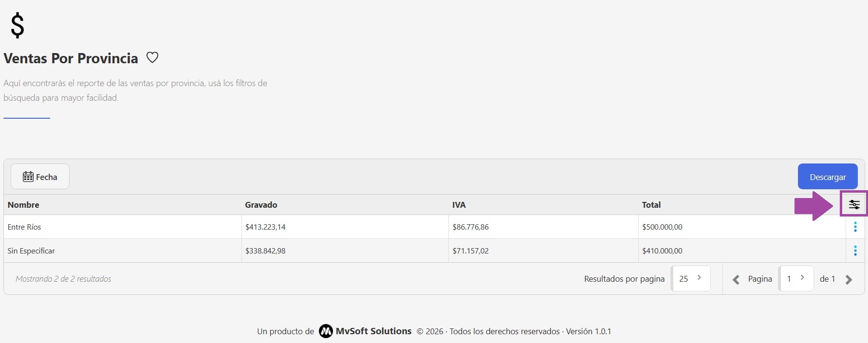
Task: Click the MvSoft Solutions logo icon
Action: (325, 331)
